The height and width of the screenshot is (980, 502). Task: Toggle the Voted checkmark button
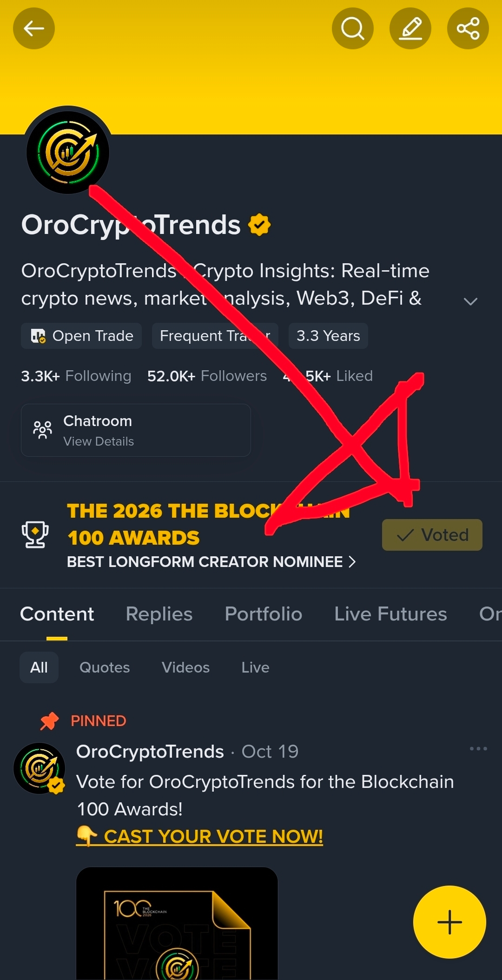click(x=432, y=535)
